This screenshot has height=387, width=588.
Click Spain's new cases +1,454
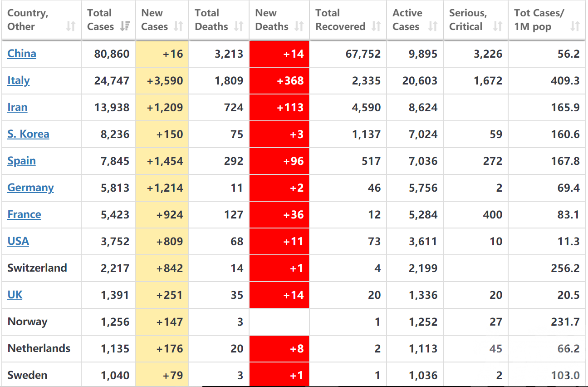click(165, 161)
